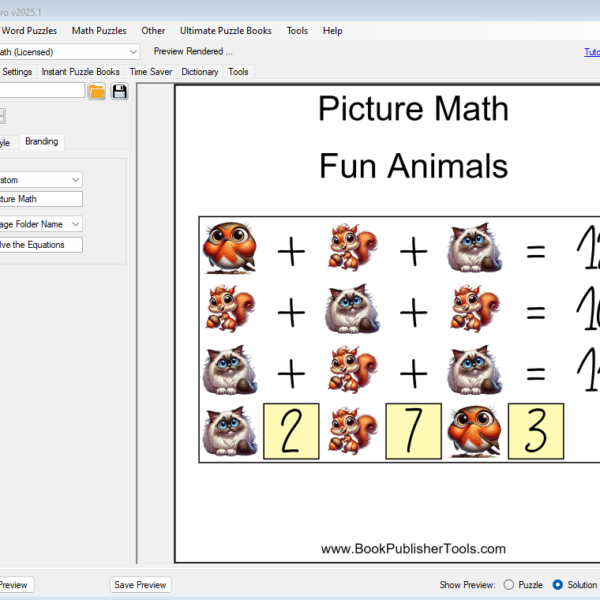Click the open folder icon
600x600 pixels.
pyautogui.click(x=97, y=92)
